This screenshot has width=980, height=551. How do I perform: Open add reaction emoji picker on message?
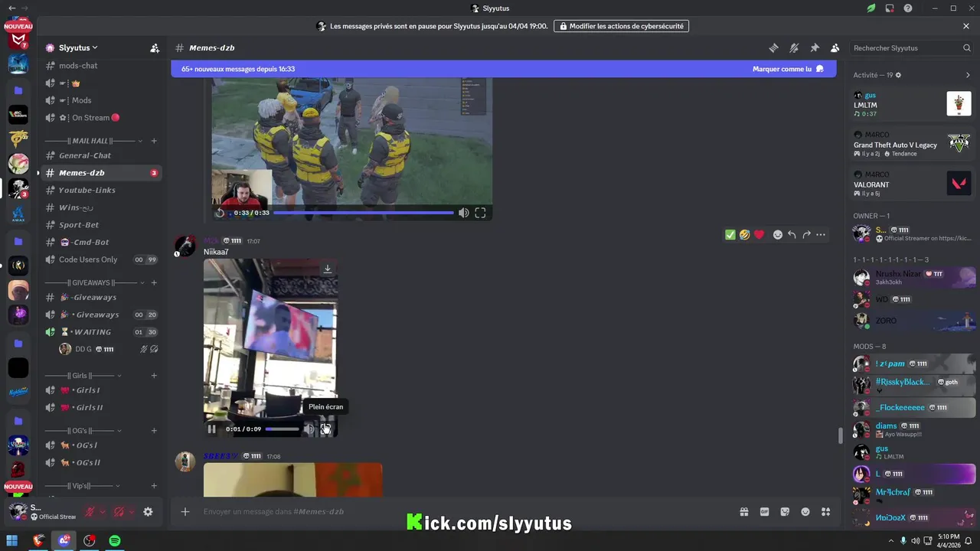(x=778, y=235)
